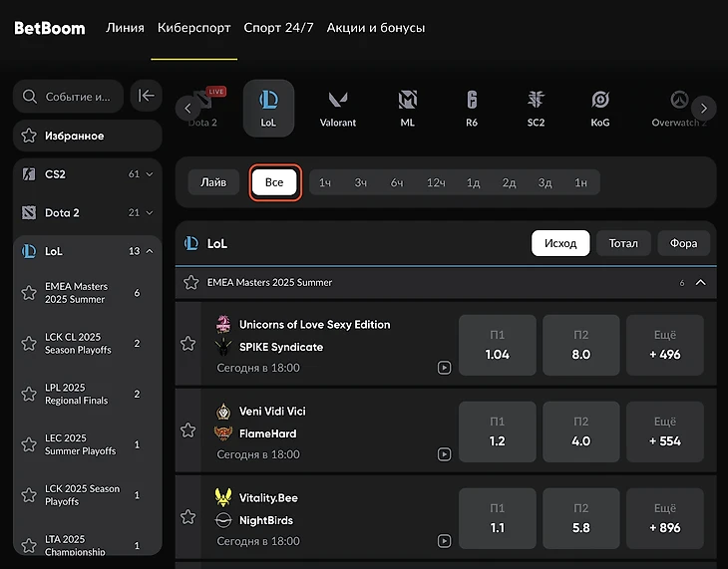This screenshot has height=569, width=728.
Task: Bet П1 1.04 on Unicorns of Love
Action: tap(498, 345)
